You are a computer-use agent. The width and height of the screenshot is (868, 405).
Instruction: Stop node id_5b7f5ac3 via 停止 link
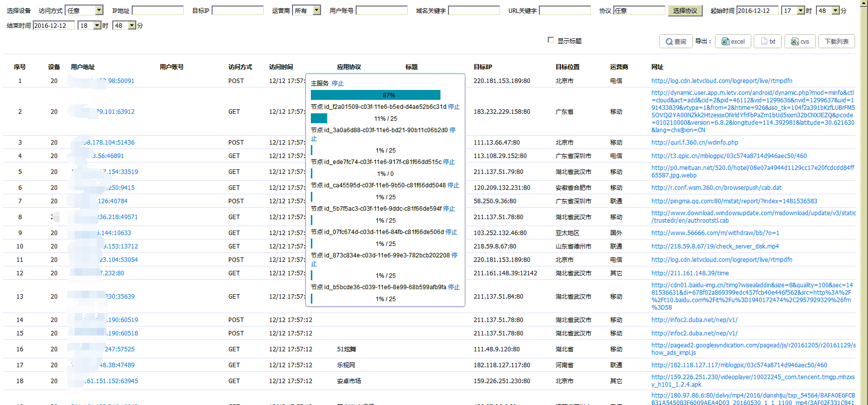449,209
